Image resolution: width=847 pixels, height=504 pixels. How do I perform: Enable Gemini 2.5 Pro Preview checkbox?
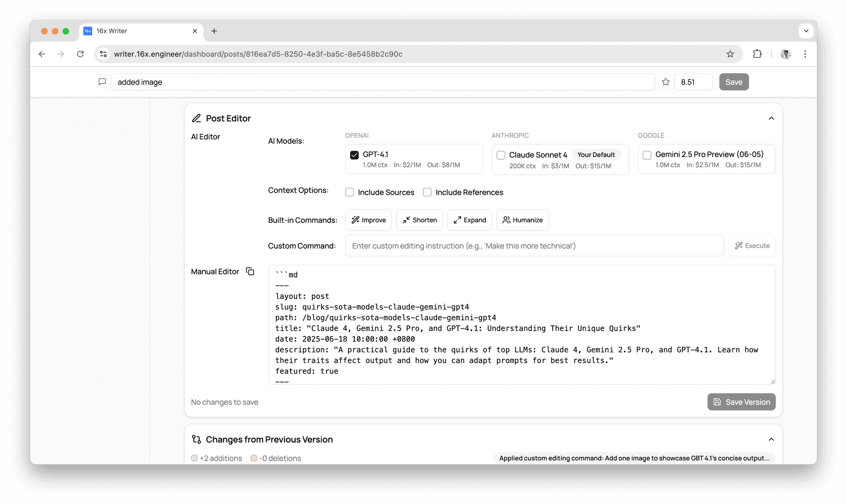(647, 155)
